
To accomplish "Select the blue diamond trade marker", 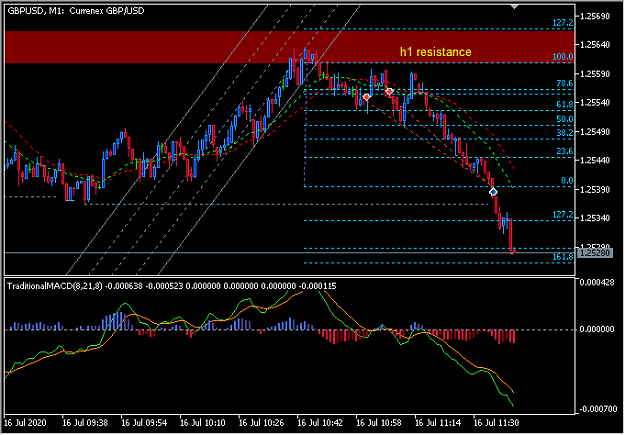I will 493,192.
